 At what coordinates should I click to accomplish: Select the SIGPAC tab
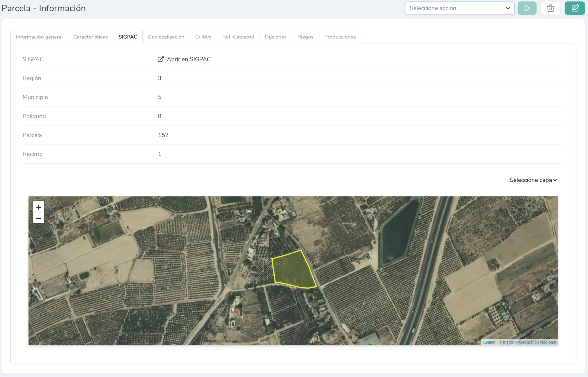128,37
